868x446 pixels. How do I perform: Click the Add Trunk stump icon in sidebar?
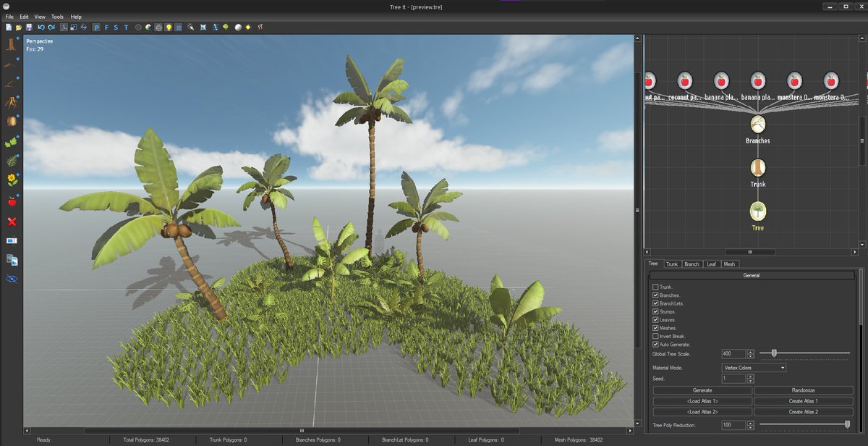12,45
